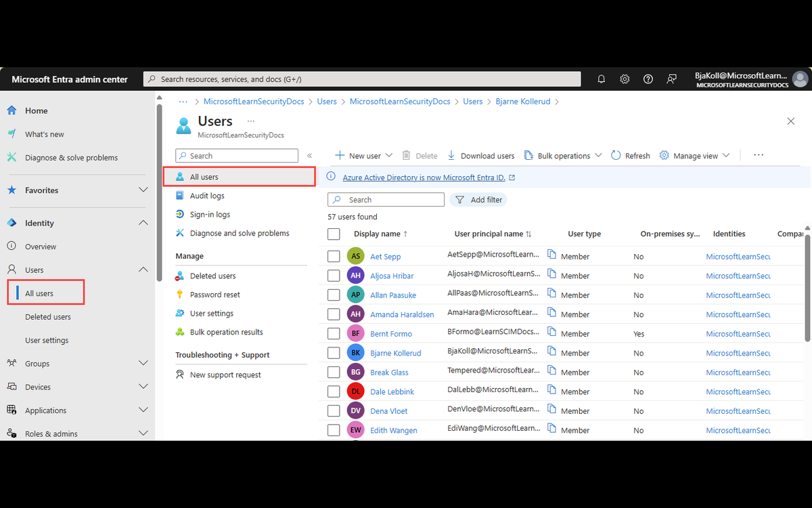Screen dimensions: 812x508
Task: Open ellipsis beside the Users title
Action: point(251,121)
